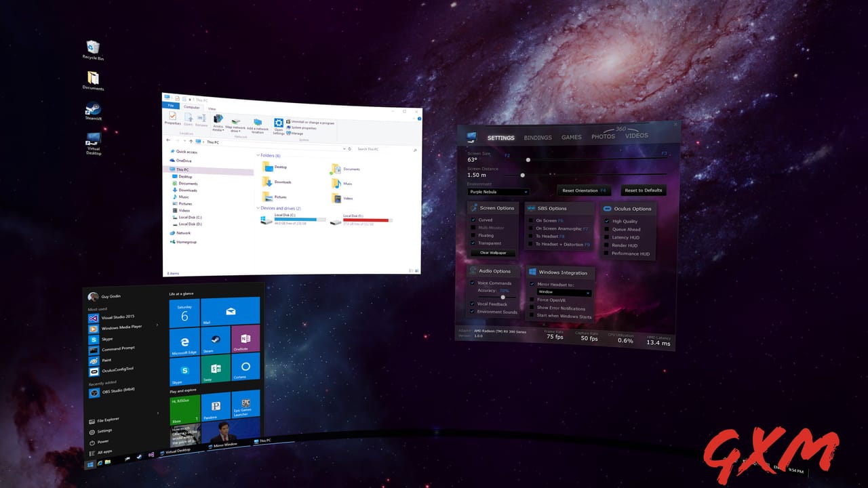This screenshot has height=488, width=868.
Task: Open the SteamVR desktop shortcut
Action: tap(93, 111)
